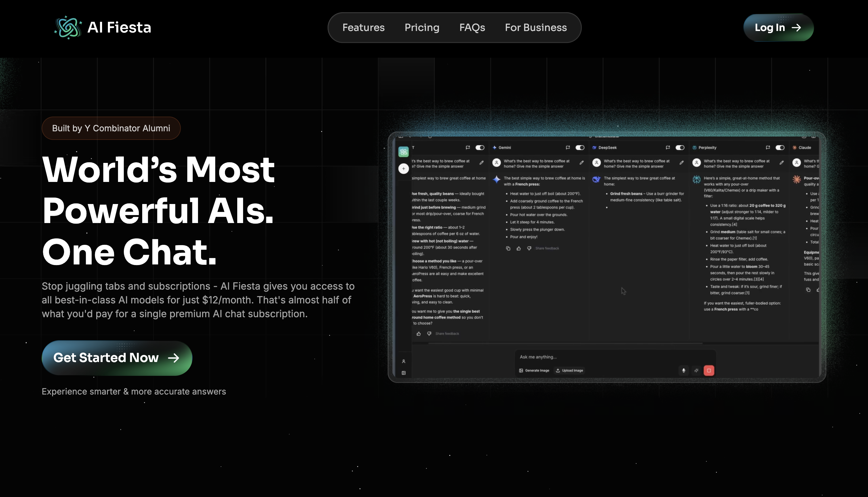Copy the Gemini response
The height and width of the screenshot is (497, 868).
508,248
